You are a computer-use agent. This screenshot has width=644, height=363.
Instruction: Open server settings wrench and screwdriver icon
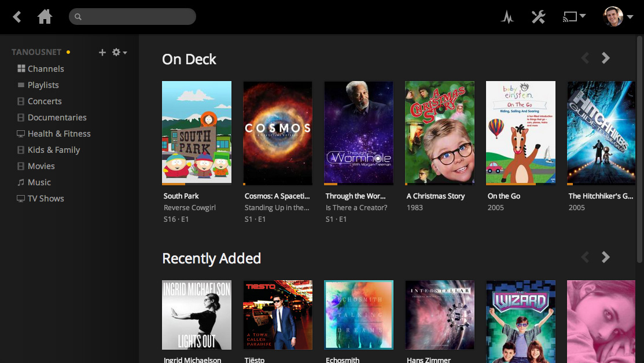point(538,17)
